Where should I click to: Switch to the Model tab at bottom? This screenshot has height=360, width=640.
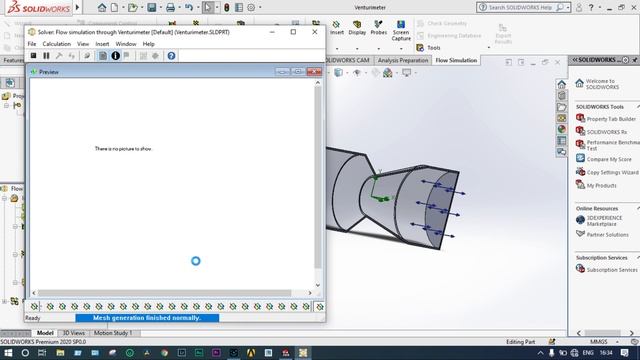click(x=45, y=333)
